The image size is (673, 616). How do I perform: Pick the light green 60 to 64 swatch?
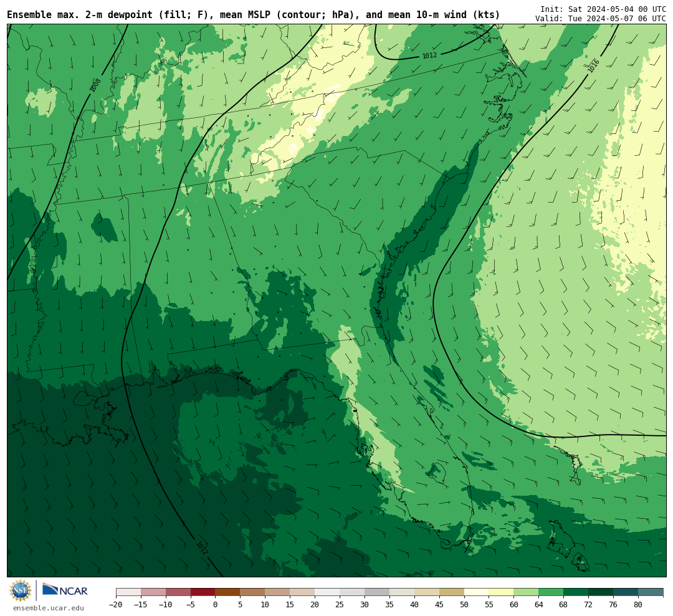pyautogui.click(x=526, y=592)
